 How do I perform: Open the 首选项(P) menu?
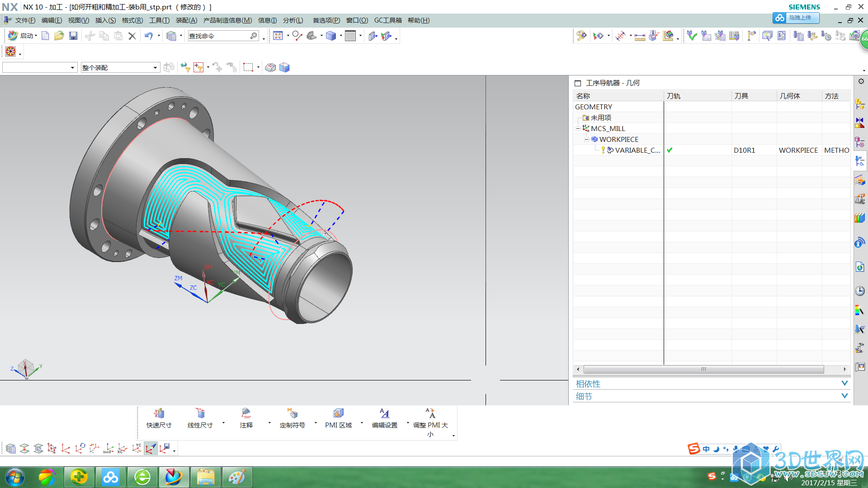326,20
